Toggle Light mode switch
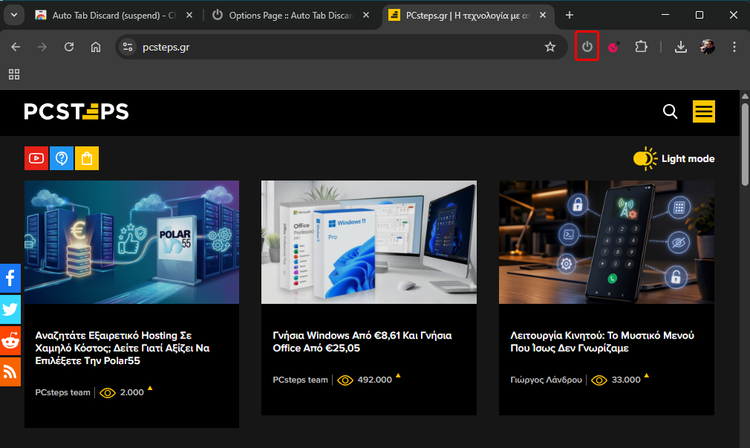The image size is (750, 448). (x=646, y=158)
